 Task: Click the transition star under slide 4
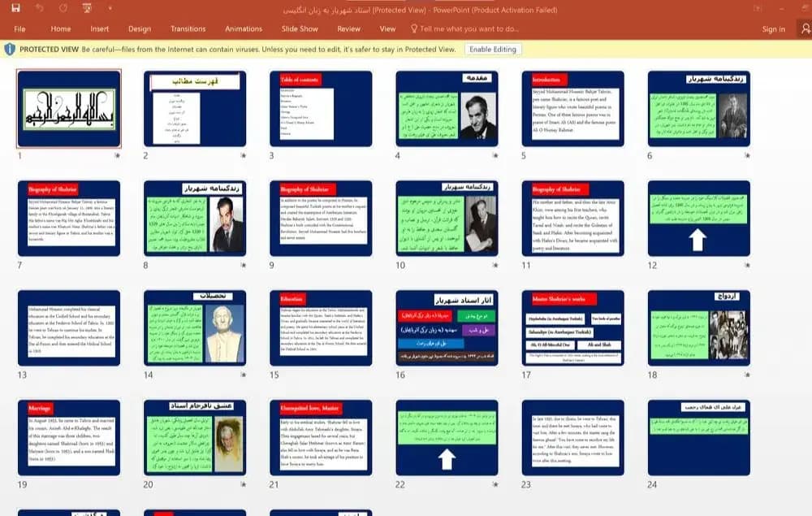(x=495, y=155)
